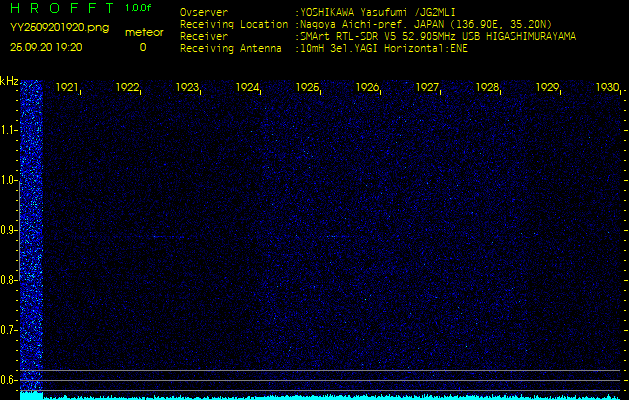Click the Receiver label
The image size is (629, 400).
204,37
